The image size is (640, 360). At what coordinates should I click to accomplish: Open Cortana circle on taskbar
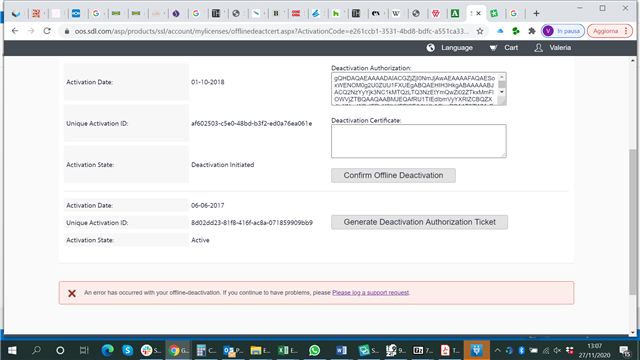coord(60,350)
